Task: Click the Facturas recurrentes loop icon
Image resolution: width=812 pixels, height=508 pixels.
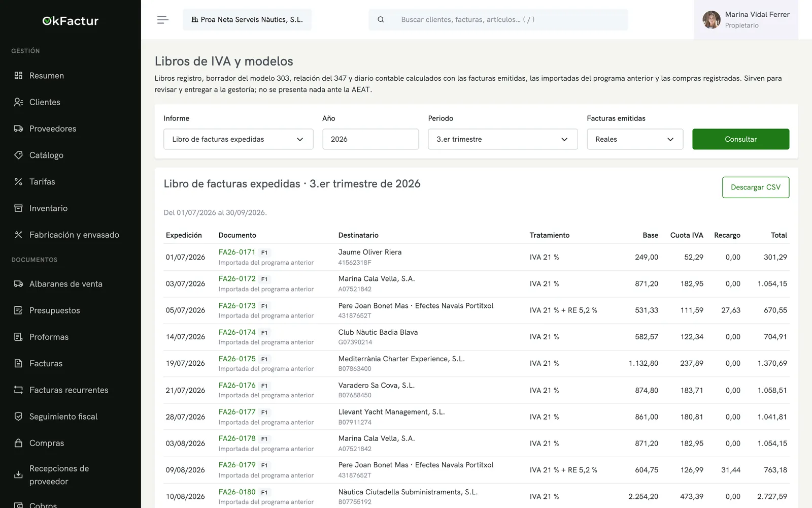Action: (x=18, y=390)
